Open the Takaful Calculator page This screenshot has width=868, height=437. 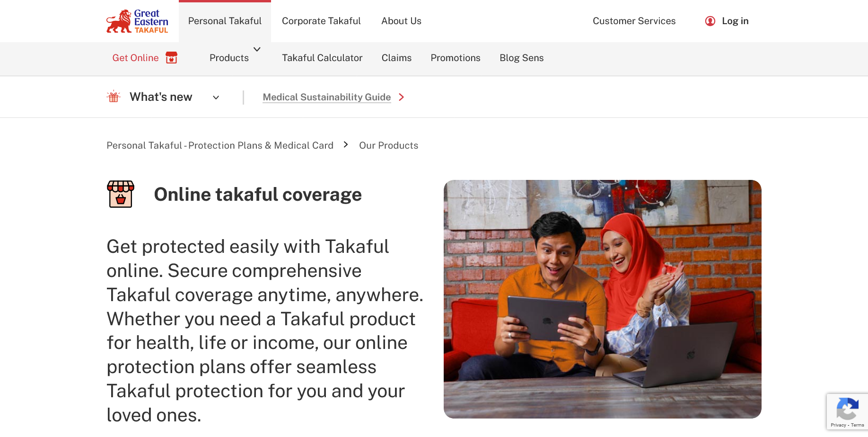coord(322,58)
